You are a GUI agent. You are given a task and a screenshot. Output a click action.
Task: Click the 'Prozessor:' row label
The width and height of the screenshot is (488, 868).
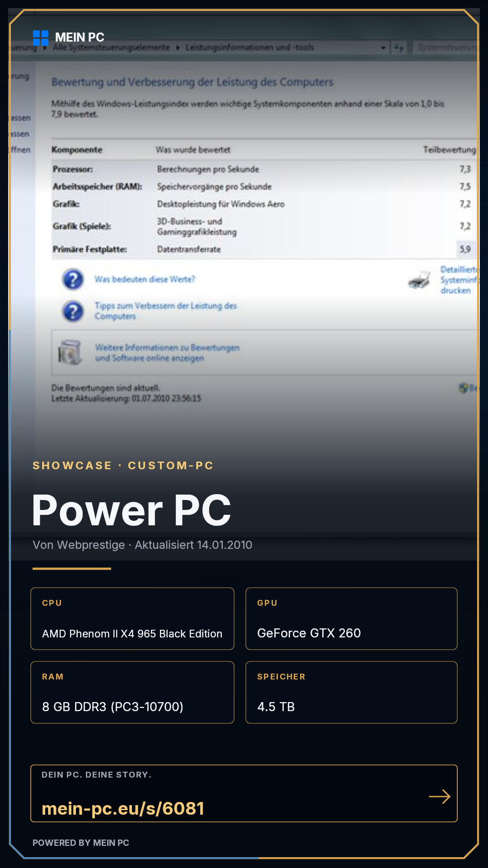[73, 169]
